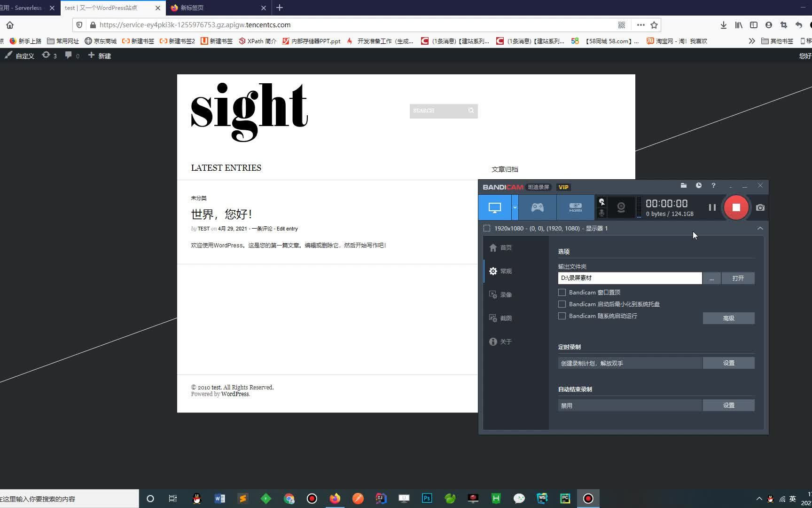Stop recording with the red button
The image size is (812, 508).
736,207
